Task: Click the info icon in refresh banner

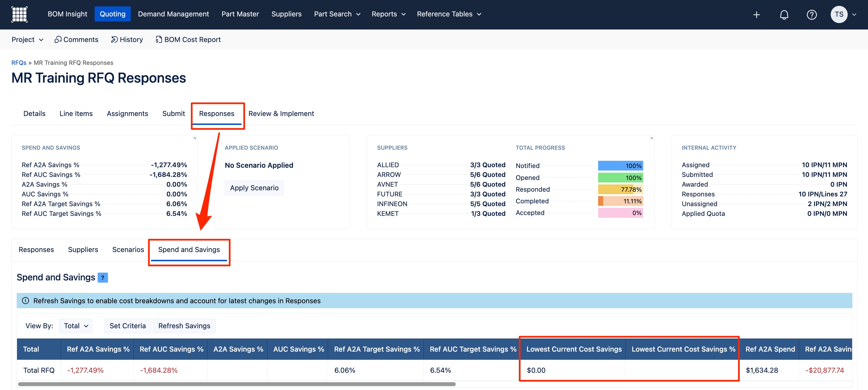Action: click(x=25, y=300)
